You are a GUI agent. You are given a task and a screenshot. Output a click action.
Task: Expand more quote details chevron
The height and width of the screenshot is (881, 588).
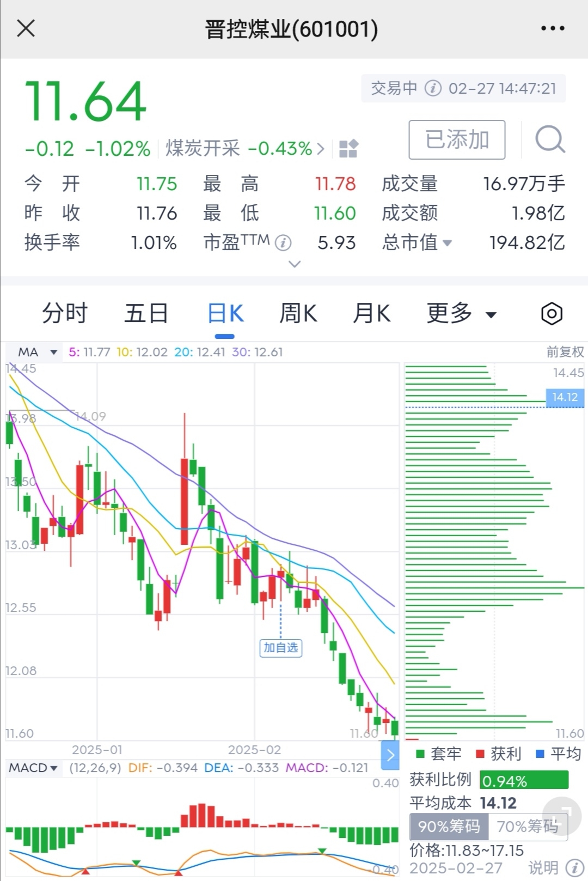point(295,264)
